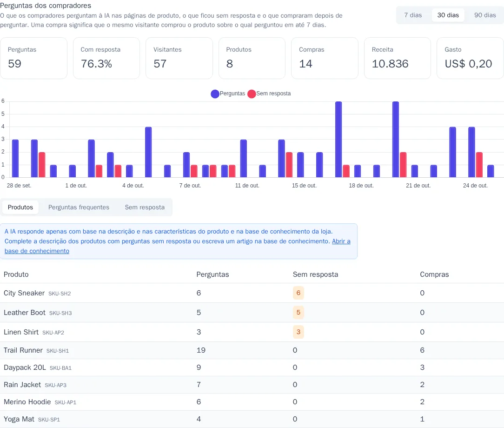
Task: Click Rain Jacket question count 7
Action: [199, 385]
